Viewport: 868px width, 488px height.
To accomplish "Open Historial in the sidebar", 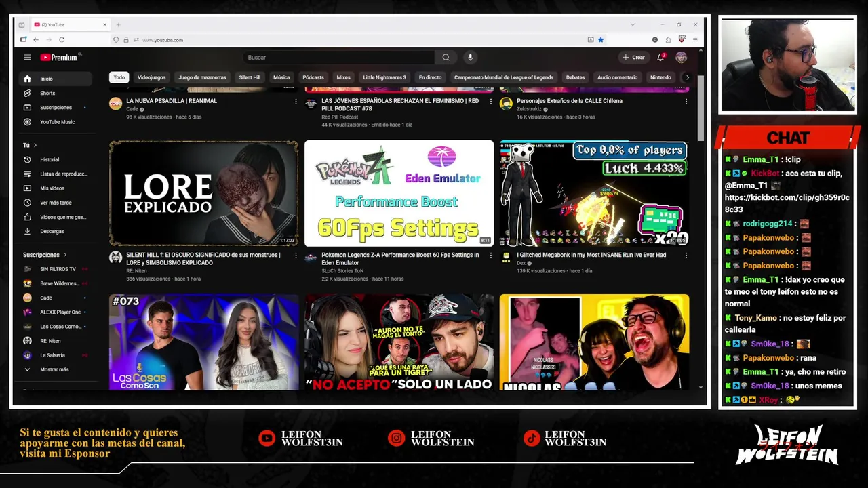I will [x=56, y=159].
